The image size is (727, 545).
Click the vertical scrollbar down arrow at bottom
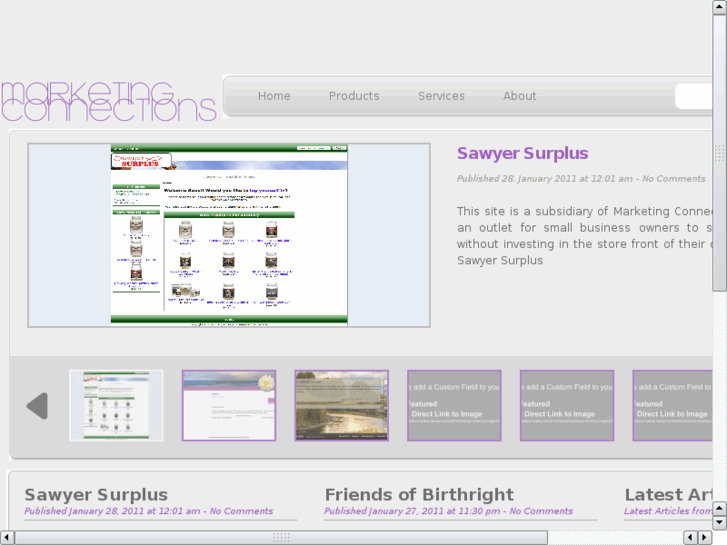pos(720,523)
